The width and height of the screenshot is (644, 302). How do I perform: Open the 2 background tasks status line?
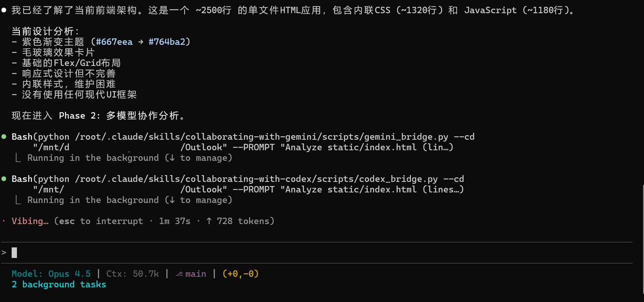[x=59, y=285]
